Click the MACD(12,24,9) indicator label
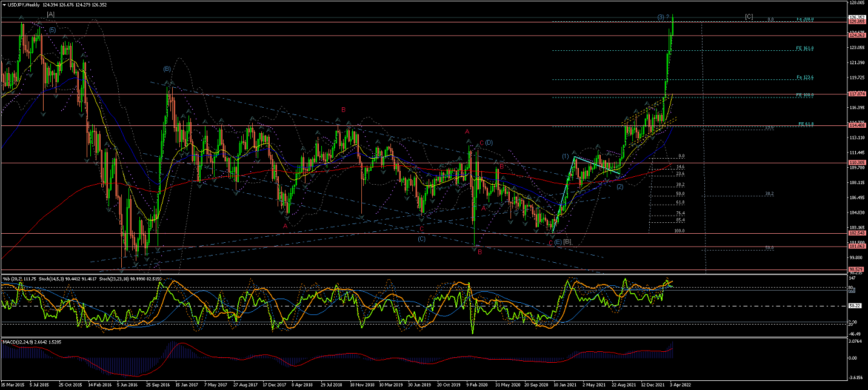Screen dimensions: 868x390 [18, 342]
